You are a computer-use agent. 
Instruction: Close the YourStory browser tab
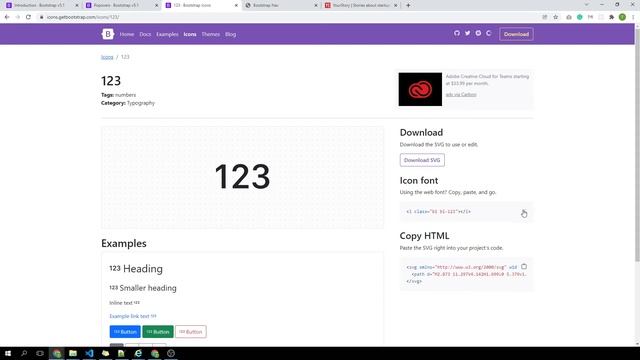click(395, 5)
